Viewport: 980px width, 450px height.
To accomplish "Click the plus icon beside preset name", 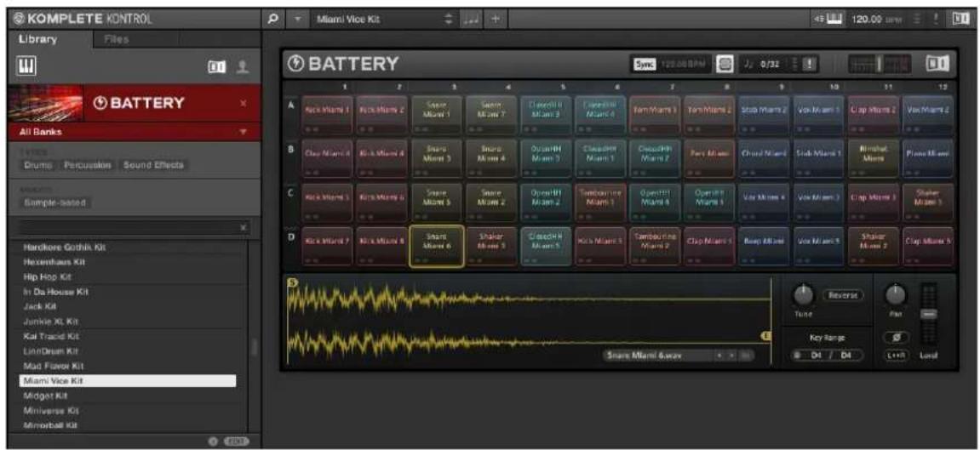I will [494, 19].
